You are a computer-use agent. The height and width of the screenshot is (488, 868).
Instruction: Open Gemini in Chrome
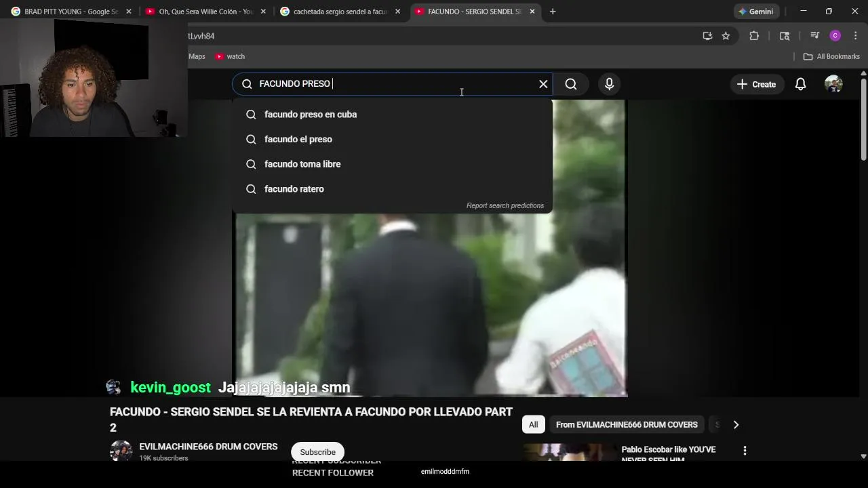pyautogui.click(x=755, y=12)
